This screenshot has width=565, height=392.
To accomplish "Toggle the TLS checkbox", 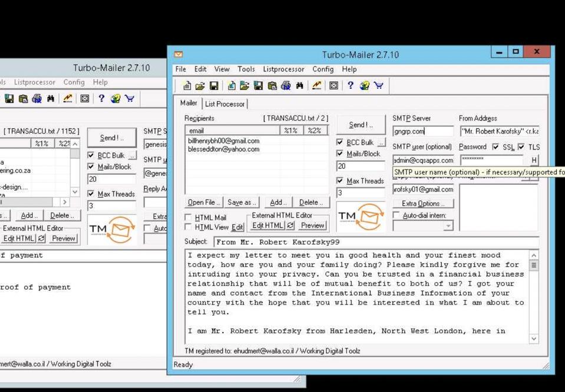I will coord(521,147).
